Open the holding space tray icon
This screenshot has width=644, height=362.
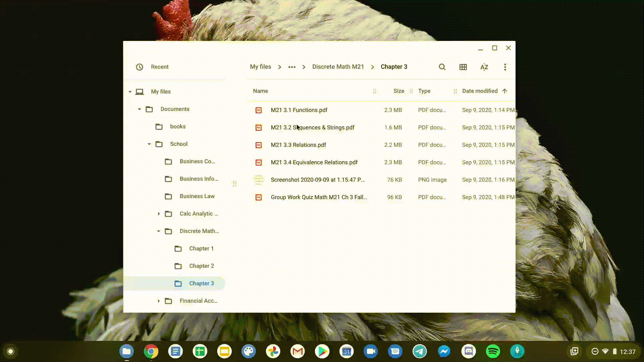[574, 351]
